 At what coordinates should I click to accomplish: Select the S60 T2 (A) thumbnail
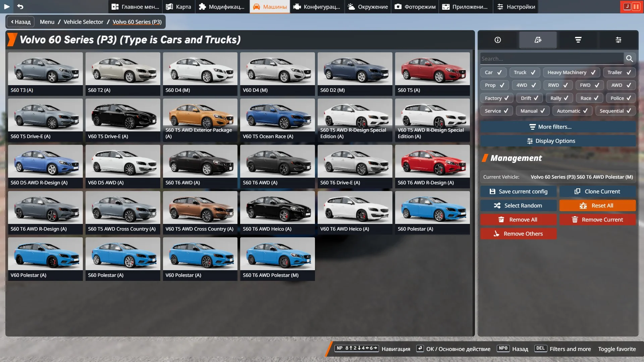coord(123,74)
